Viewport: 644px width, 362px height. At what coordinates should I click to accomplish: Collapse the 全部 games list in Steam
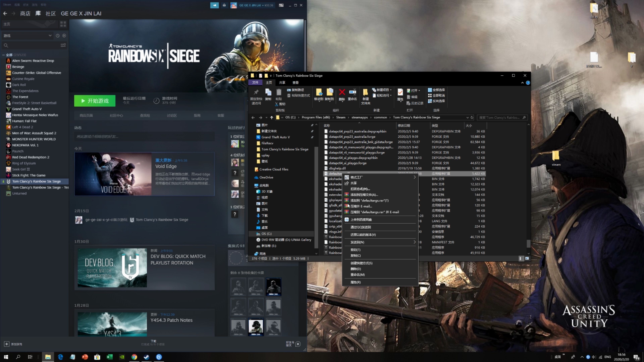3,55
